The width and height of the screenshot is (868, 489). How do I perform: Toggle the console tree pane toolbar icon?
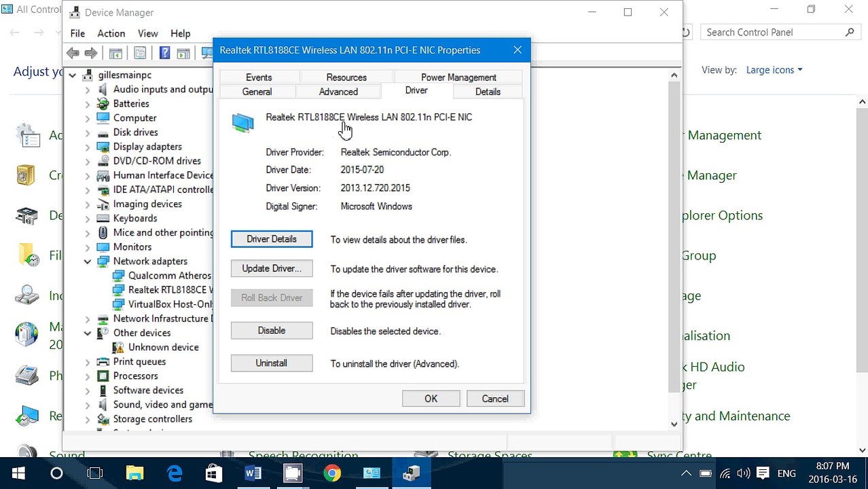coord(115,53)
